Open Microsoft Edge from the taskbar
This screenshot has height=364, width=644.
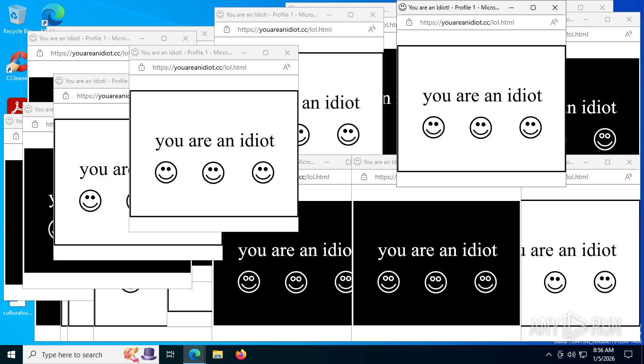(x=194, y=355)
